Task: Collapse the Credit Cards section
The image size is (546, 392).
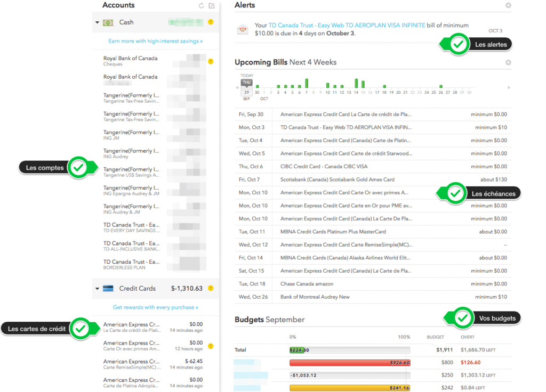Action: pyautogui.click(x=97, y=289)
